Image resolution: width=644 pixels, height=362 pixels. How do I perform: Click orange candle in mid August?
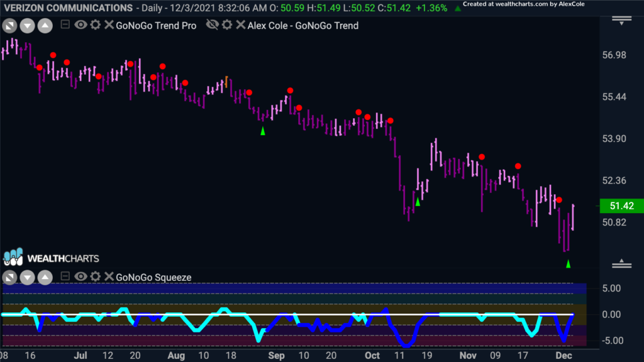(x=226, y=82)
